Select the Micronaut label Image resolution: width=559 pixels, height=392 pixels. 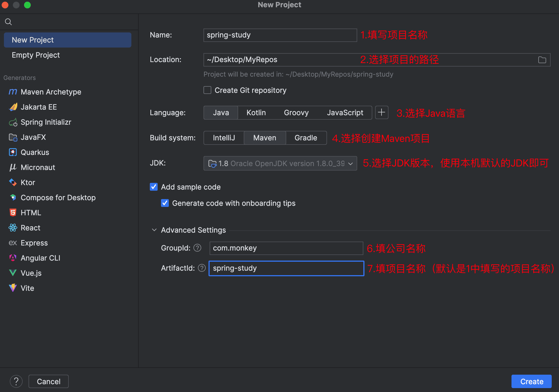coord(38,167)
